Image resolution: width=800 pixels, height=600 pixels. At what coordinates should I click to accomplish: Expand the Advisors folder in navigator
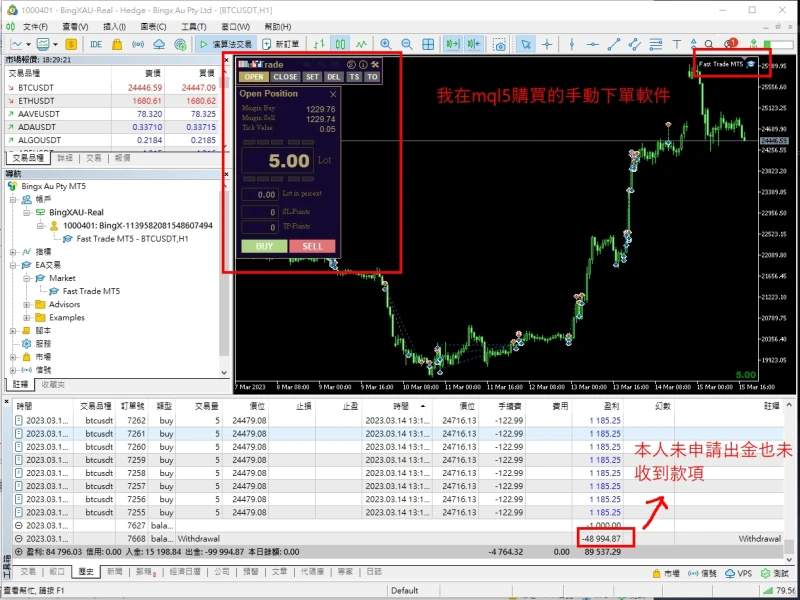pos(27,304)
